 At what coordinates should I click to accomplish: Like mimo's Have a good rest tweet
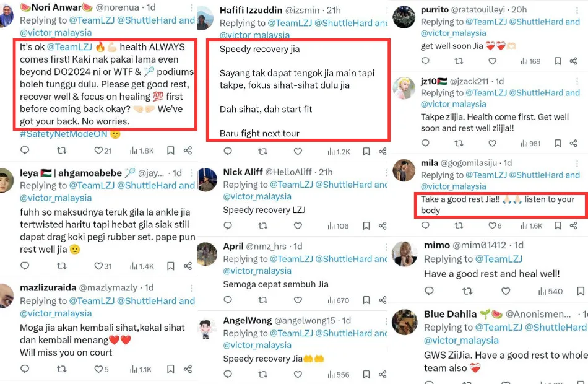tap(506, 291)
